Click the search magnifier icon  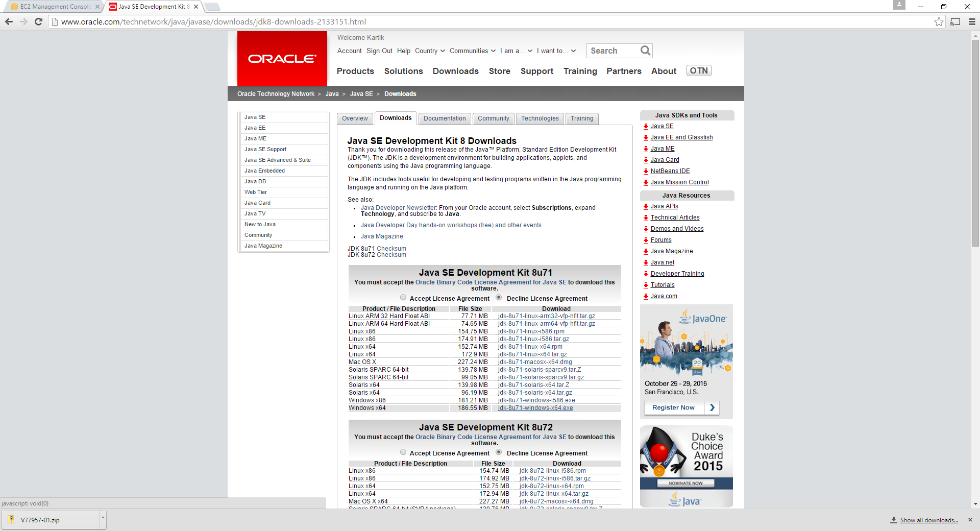coord(645,51)
